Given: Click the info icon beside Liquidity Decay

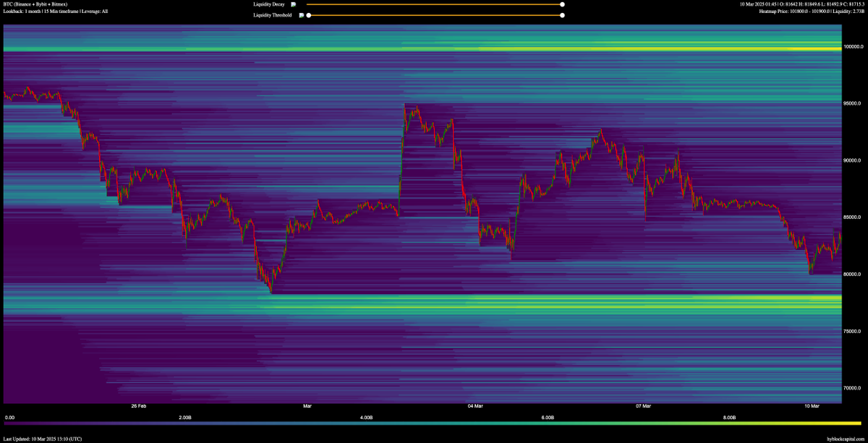Looking at the screenshot, I should click(293, 4).
